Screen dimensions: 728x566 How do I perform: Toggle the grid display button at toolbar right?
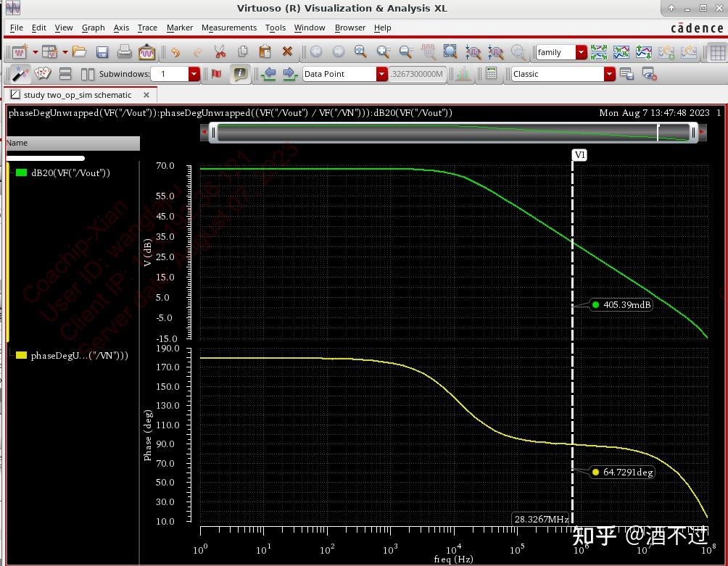(716, 52)
